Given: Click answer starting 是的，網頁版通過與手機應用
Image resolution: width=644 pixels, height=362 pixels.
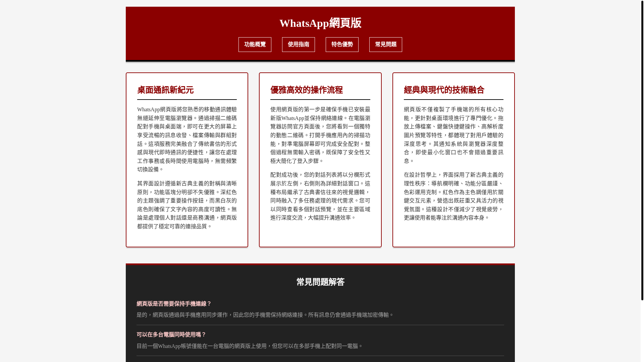Looking at the screenshot, I should (265, 315).
